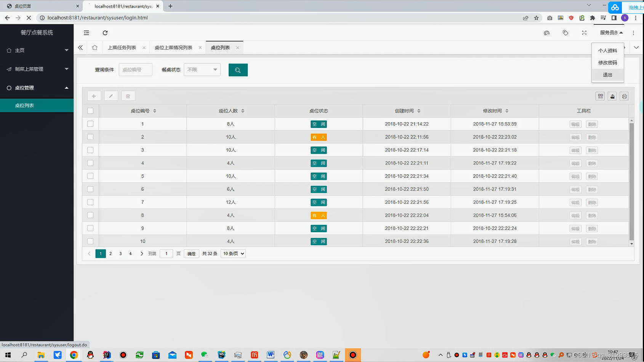Open 桌位列表 in the sidebar
644x362 pixels.
pyautogui.click(x=37, y=105)
